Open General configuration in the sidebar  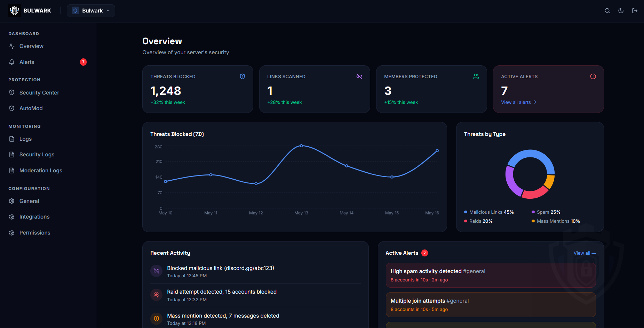(x=48, y=201)
